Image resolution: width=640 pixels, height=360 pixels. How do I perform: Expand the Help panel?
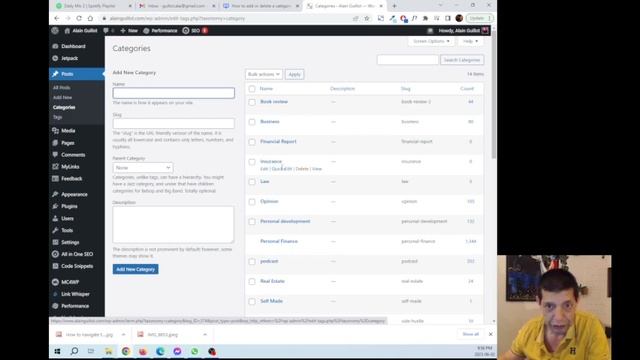point(470,41)
